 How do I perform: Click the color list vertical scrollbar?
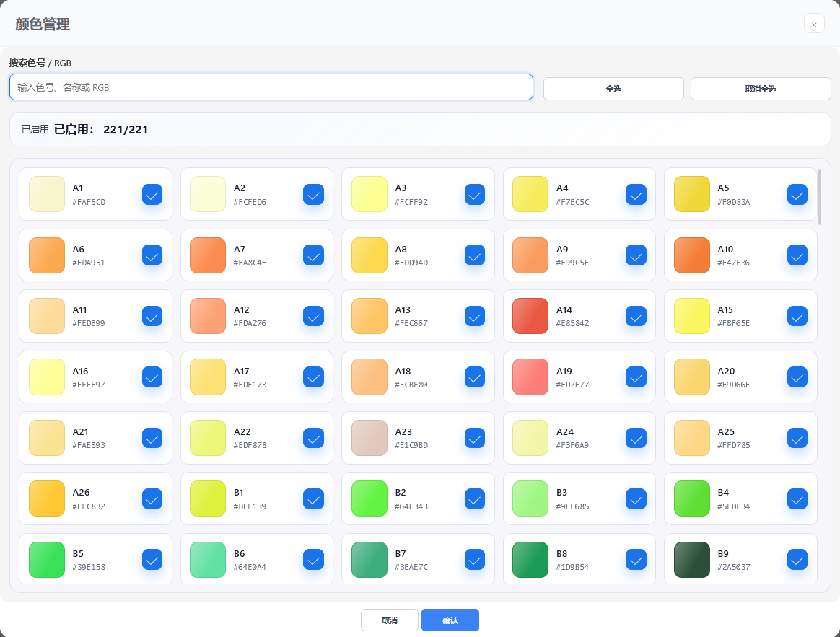819,197
